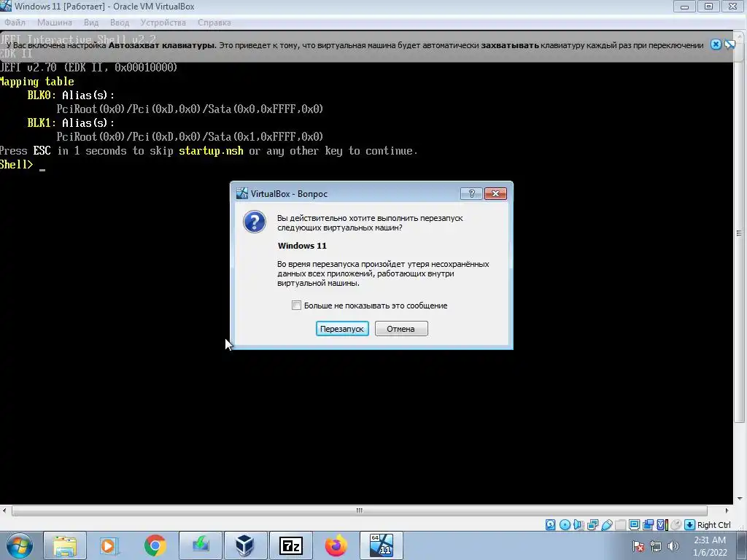This screenshot has height=560, width=747.
Task: Open the Вид menu
Action: 90,23
